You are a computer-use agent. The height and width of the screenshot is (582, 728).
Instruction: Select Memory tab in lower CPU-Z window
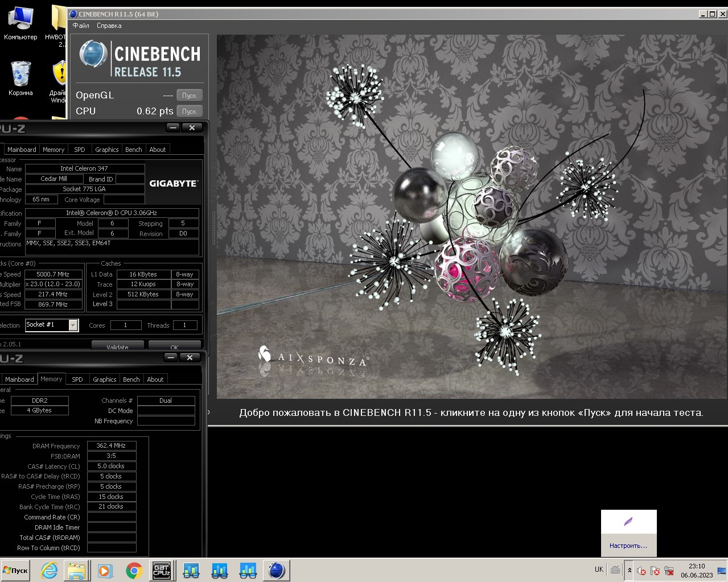pos(51,379)
